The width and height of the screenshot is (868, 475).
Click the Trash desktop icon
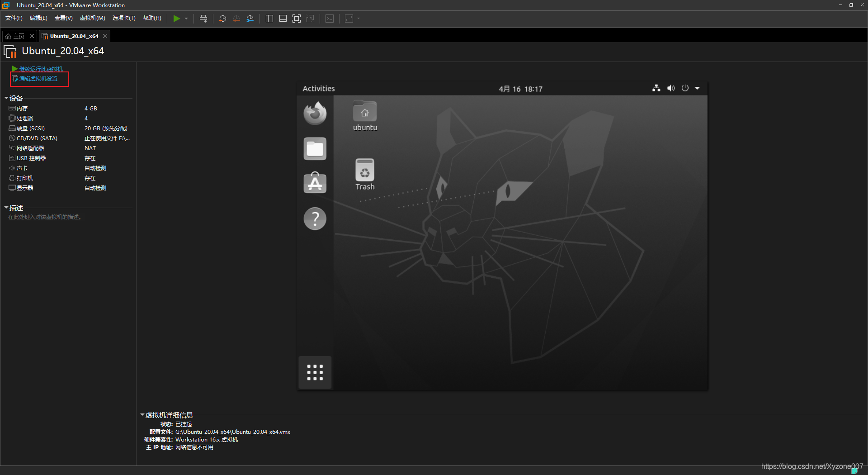pos(365,175)
